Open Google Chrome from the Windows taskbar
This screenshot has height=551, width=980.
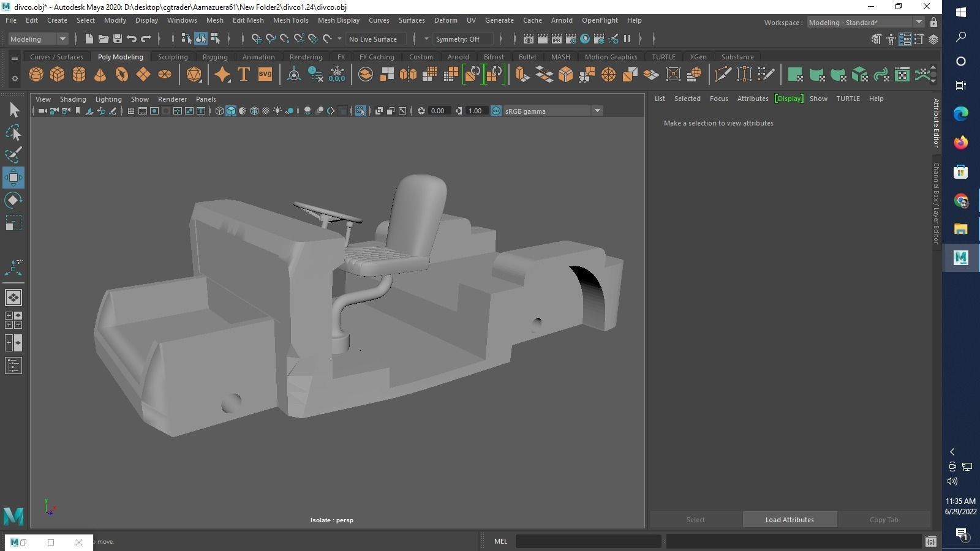tap(960, 201)
